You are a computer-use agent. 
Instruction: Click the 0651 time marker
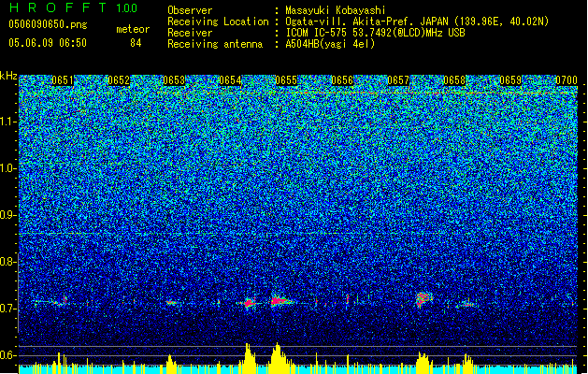pos(63,80)
